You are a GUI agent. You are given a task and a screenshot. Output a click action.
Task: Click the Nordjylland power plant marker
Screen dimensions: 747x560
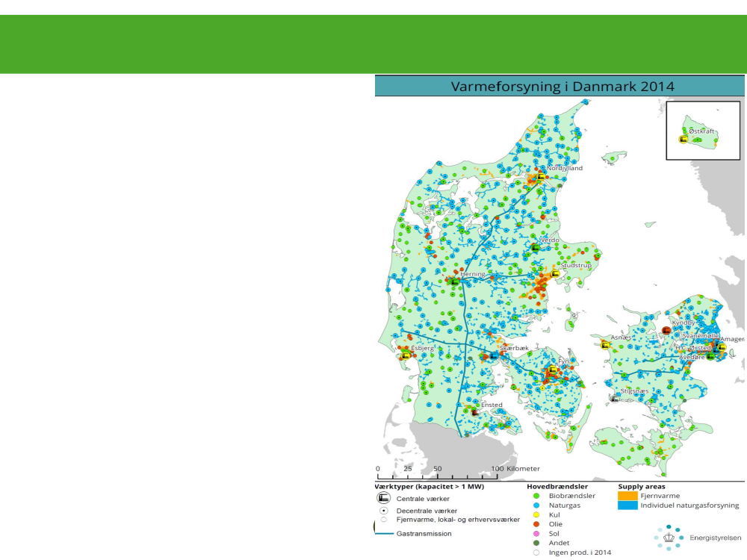[541, 178]
